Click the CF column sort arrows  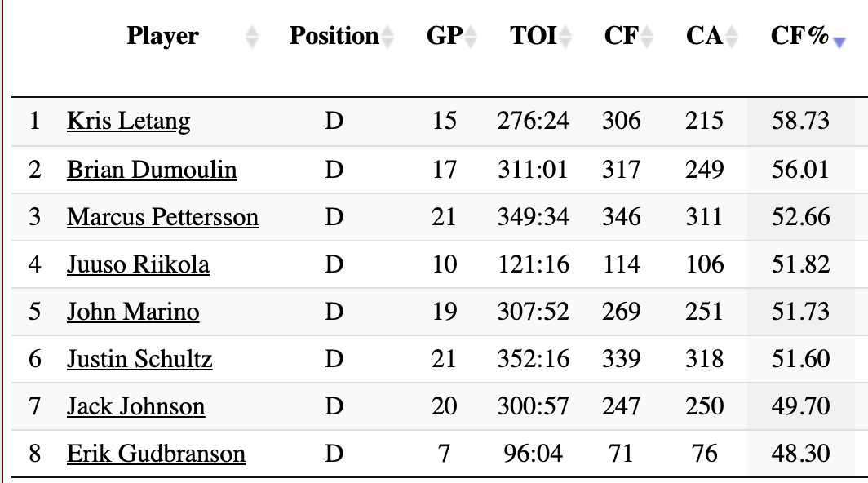click(x=647, y=37)
